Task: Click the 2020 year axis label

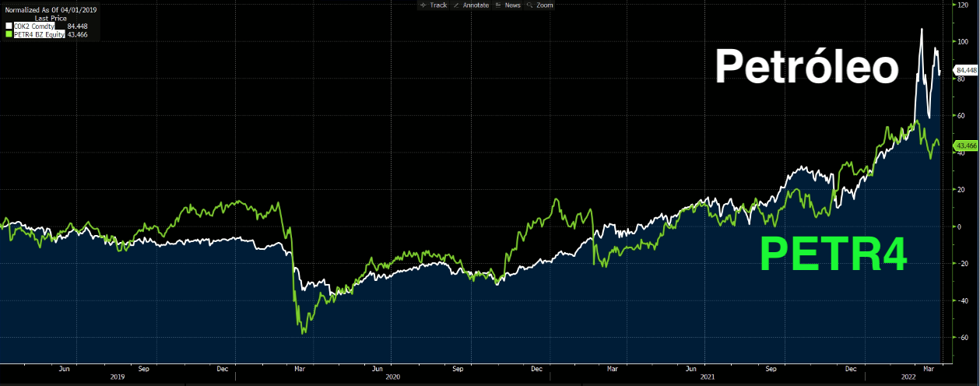Action: [392, 376]
